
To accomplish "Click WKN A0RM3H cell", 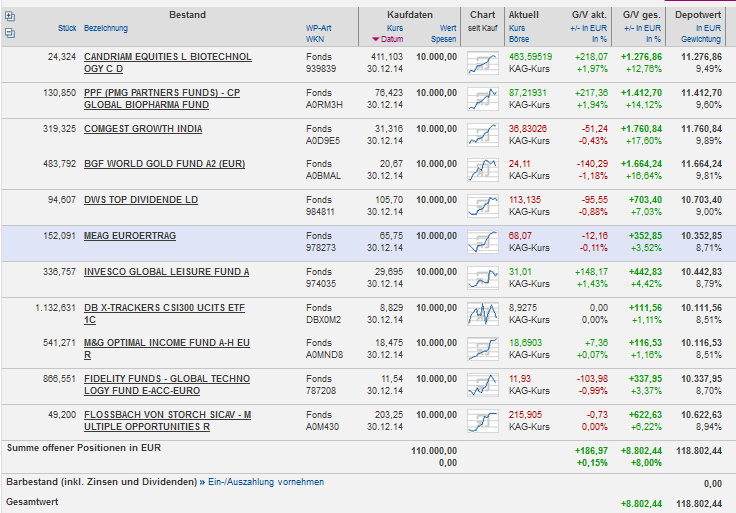I will click(x=324, y=105).
